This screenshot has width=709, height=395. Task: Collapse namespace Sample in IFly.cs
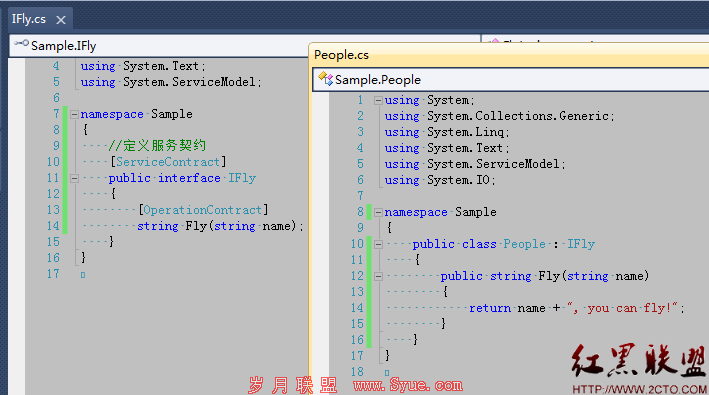pos(74,114)
